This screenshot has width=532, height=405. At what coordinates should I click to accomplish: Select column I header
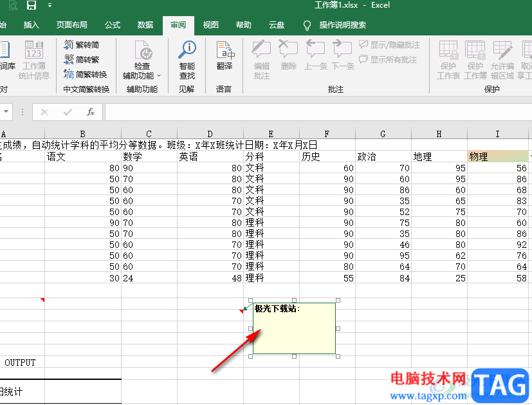[x=497, y=134]
